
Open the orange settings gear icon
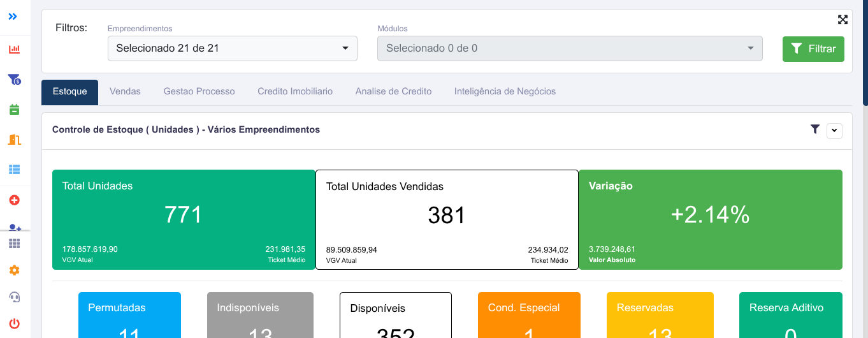click(14, 270)
